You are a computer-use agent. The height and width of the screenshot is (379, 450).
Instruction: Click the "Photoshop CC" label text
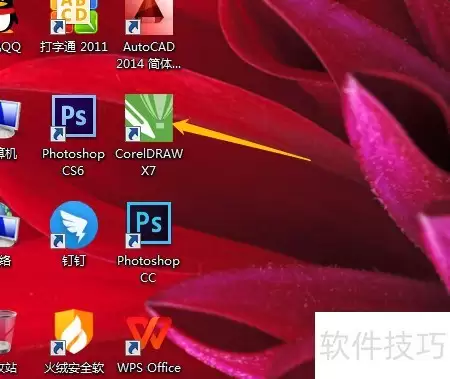tap(148, 269)
